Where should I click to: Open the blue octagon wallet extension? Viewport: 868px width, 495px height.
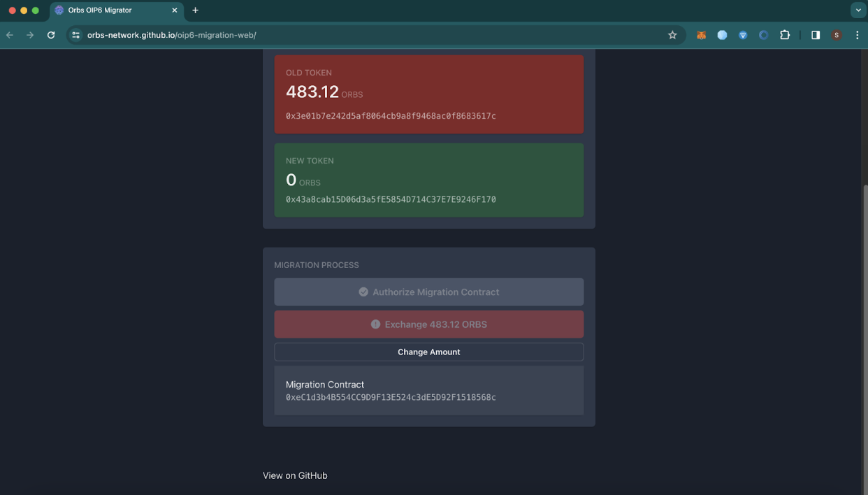click(x=722, y=35)
